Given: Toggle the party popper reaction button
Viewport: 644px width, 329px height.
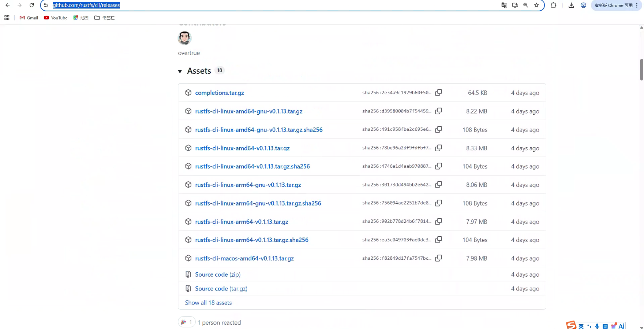Looking at the screenshot, I should click(187, 322).
